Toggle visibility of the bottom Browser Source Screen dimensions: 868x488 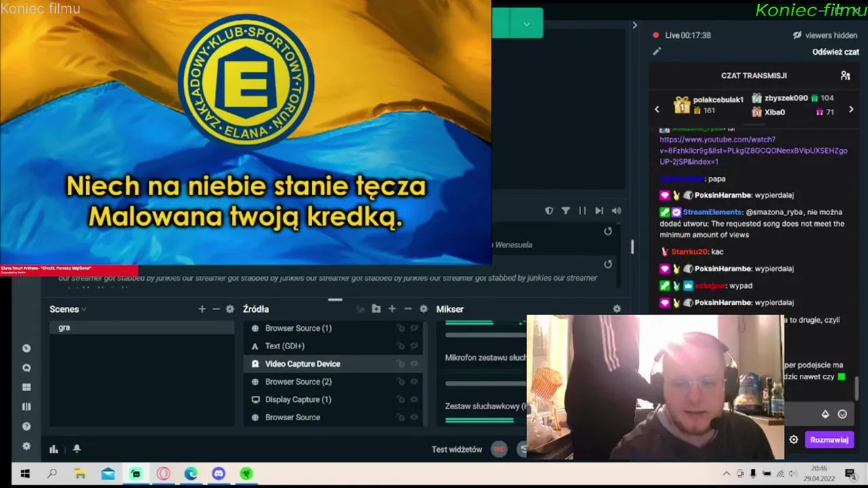pos(414,418)
